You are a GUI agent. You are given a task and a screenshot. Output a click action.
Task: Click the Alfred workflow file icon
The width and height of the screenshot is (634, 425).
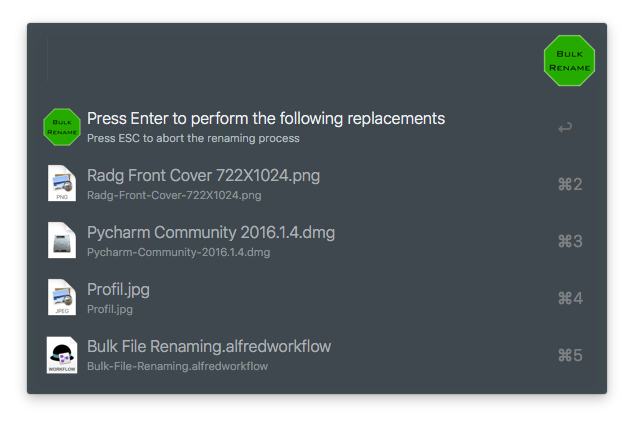click(62, 355)
